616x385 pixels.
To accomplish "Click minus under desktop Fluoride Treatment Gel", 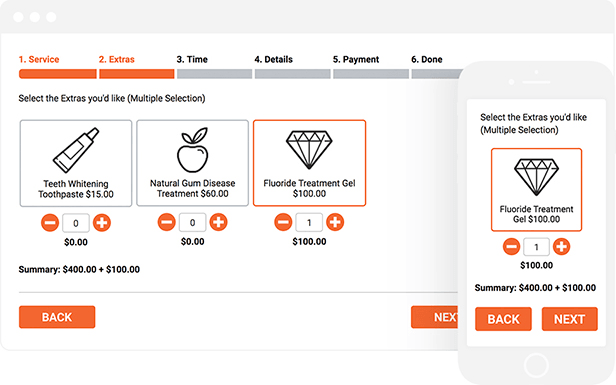I will (x=283, y=222).
